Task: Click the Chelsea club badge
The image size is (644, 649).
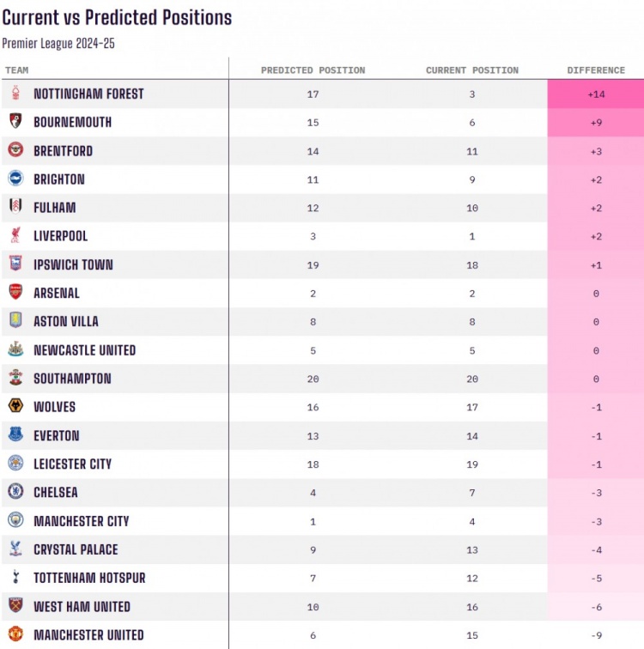Action: [x=15, y=492]
